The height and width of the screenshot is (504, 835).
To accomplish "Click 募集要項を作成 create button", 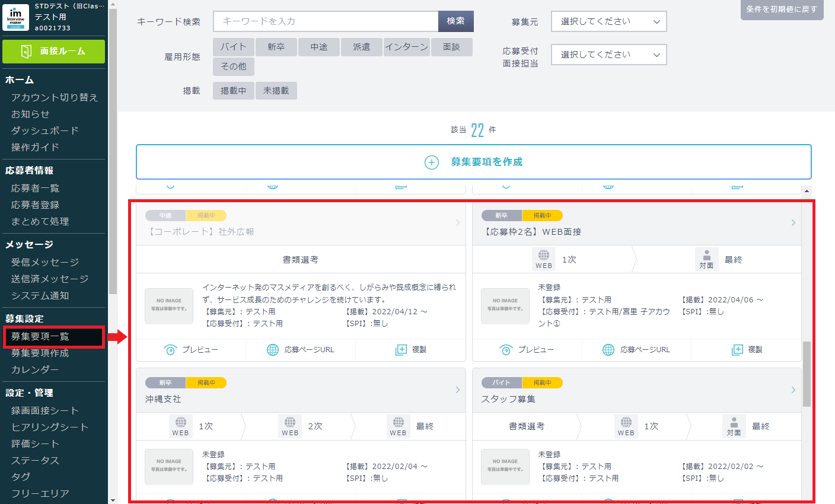I will [474, 162].
